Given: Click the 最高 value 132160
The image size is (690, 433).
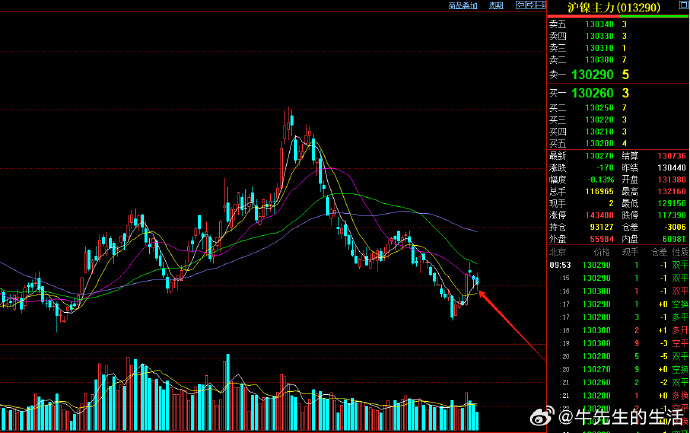Looking at the screenshot, I should click(672, 191).
